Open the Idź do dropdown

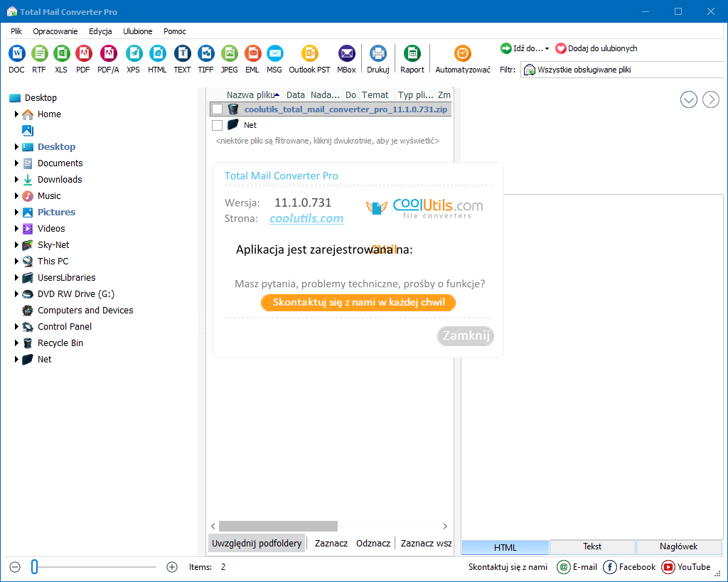point(525,48)
